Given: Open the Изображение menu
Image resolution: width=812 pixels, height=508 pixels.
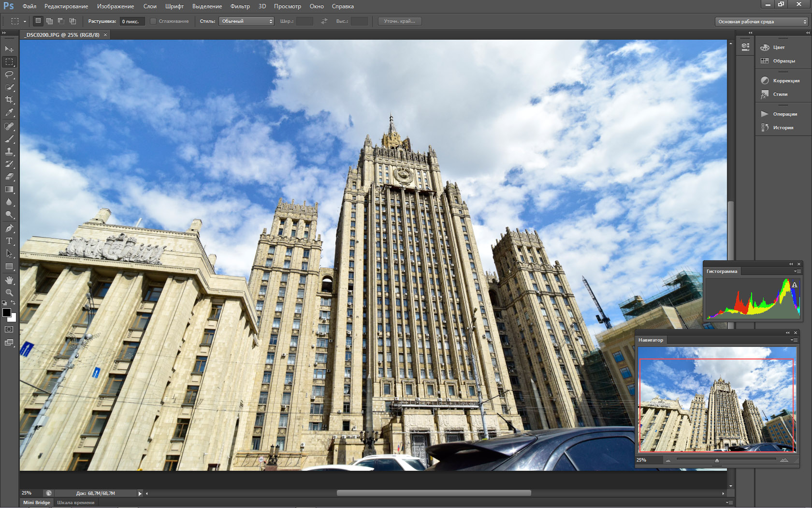Looking at the screenshot, I should (116, 6).
